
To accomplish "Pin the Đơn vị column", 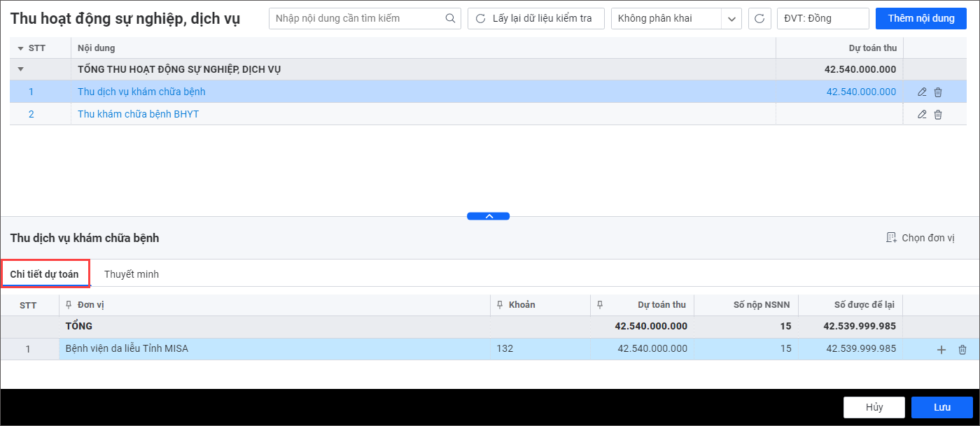I will 69,305.
